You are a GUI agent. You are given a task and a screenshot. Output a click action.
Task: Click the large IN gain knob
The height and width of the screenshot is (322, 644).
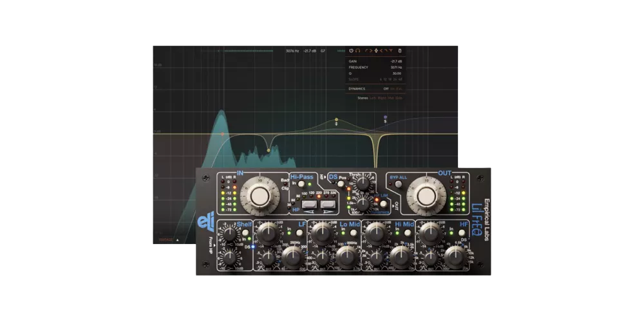(260, 196)
